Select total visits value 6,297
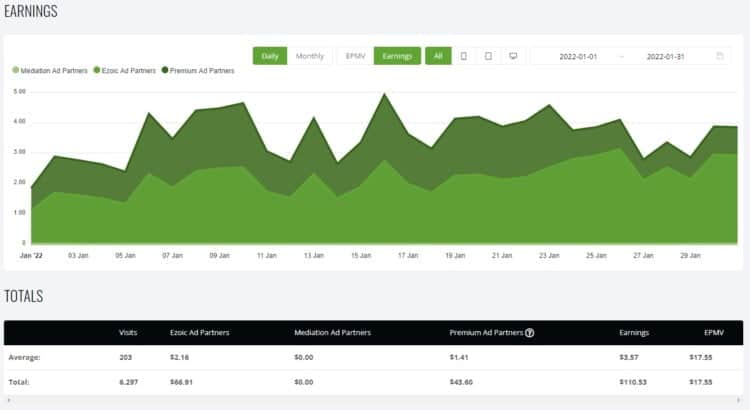 (x=129, y=382)
